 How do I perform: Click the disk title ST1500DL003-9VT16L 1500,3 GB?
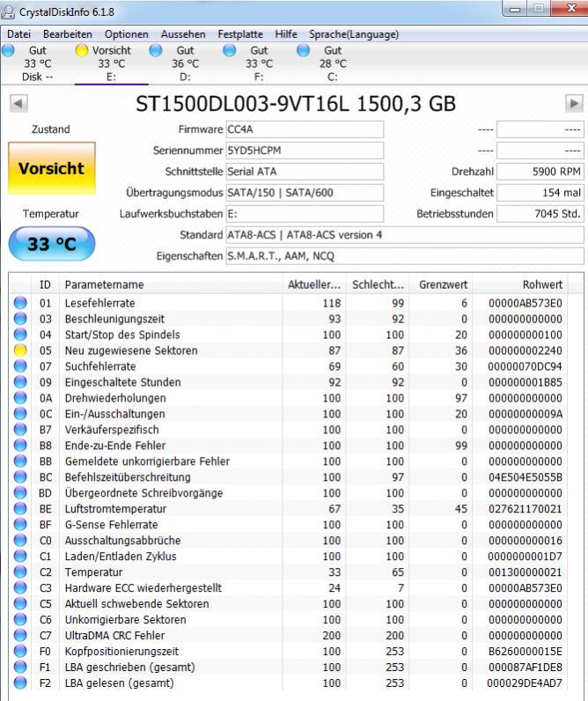click(x=296, y=104)
